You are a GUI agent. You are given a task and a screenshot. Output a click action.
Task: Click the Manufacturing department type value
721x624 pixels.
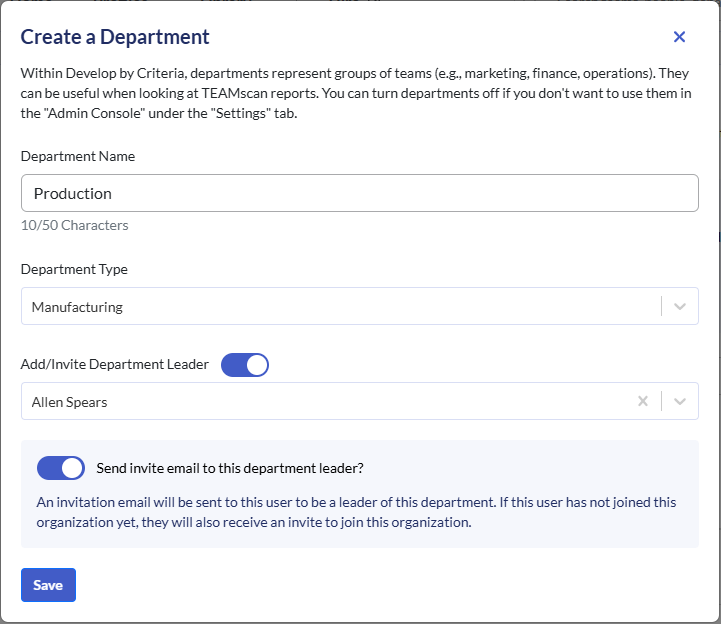tap(78, 307)
